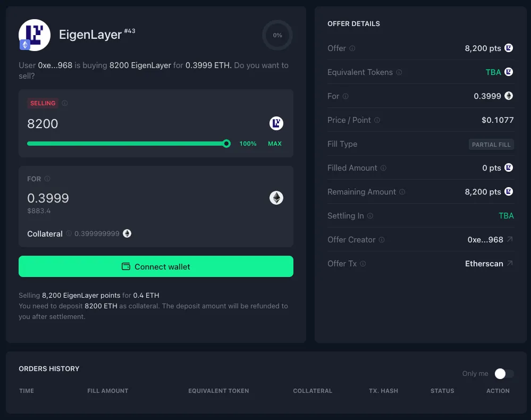Viewport: 531px width, 420px height.
Task: Click the ETH token icon in the FOR box
Action: pyautogui.click(x=276, y=198)
